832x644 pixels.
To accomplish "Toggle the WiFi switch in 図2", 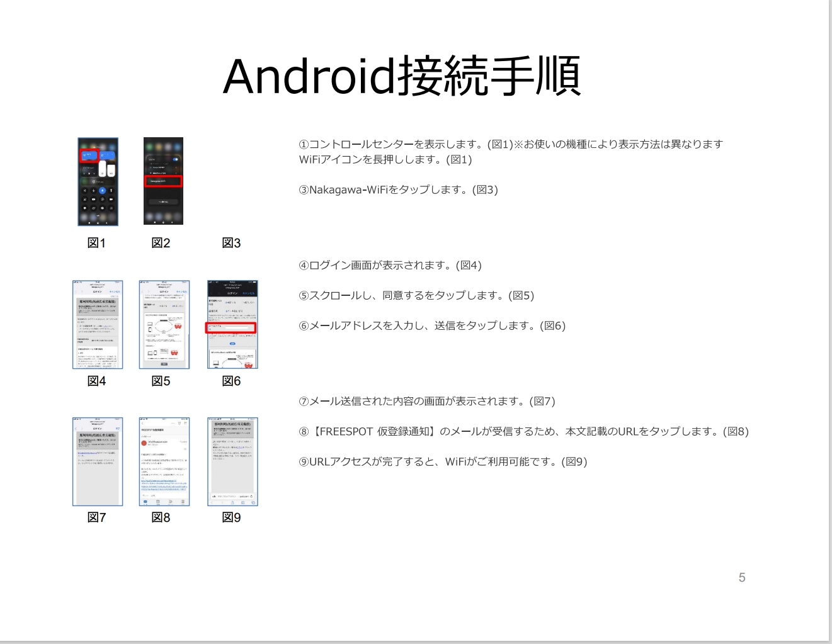I will point(176,159).
